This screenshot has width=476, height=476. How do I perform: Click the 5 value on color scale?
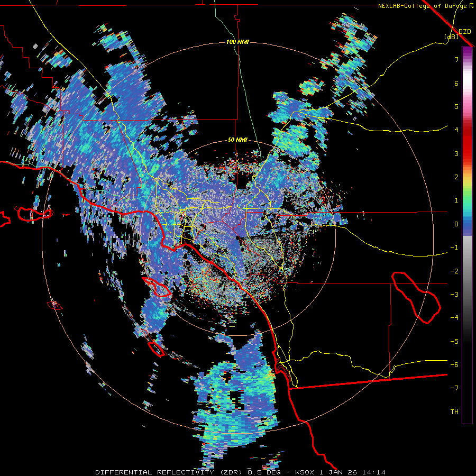point(456,106)
